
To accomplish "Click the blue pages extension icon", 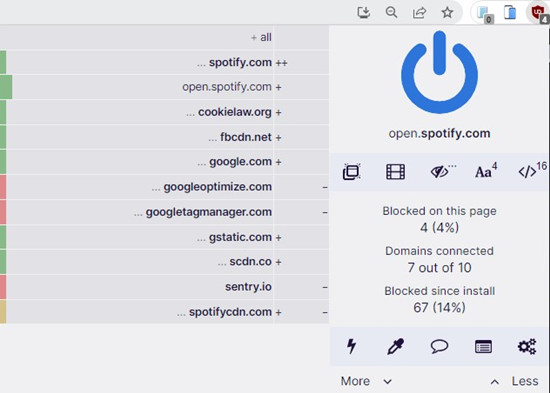I will click(x=510, y=13).
